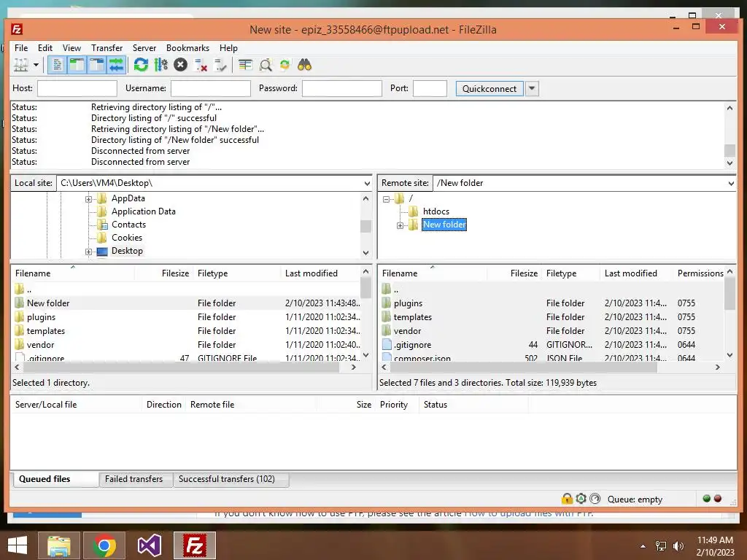This screenshot has width=747, height=560.
Task: Open Site Manager dropdown arrow
Action: pyautogui.click(x=36, y=65)
